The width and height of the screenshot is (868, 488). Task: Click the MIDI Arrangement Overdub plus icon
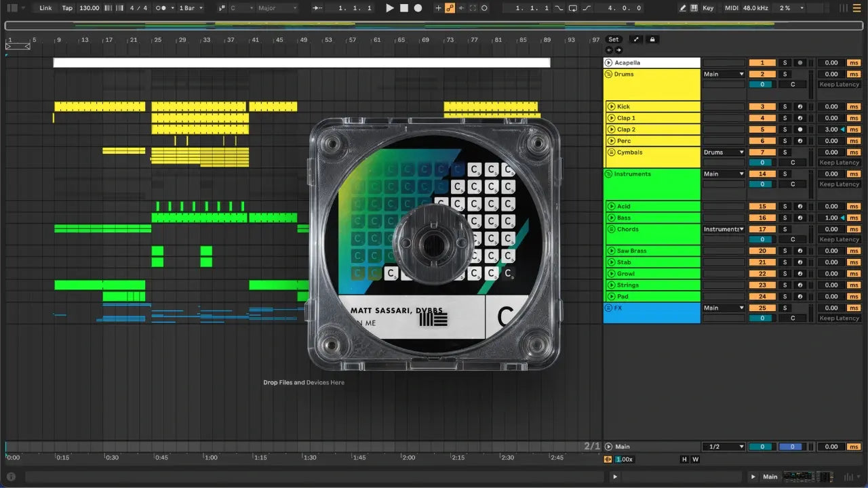coord(438,8)
